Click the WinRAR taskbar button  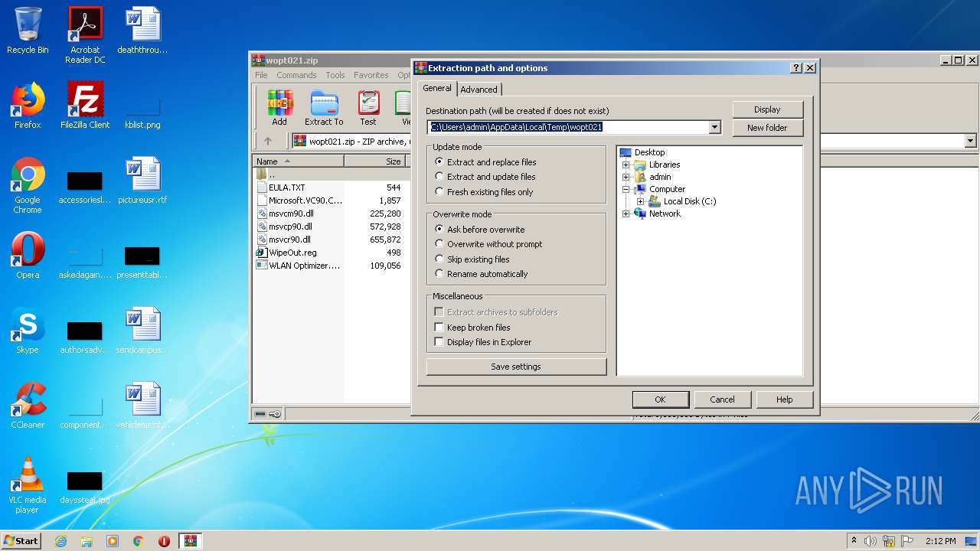(190, 541)
